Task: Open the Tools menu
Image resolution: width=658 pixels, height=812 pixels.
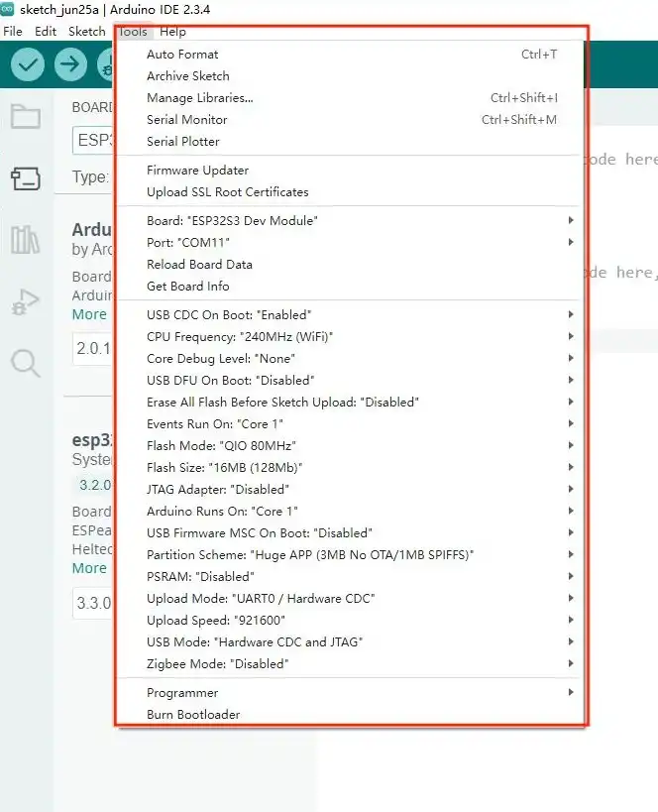Action: (x=133, y=32)
